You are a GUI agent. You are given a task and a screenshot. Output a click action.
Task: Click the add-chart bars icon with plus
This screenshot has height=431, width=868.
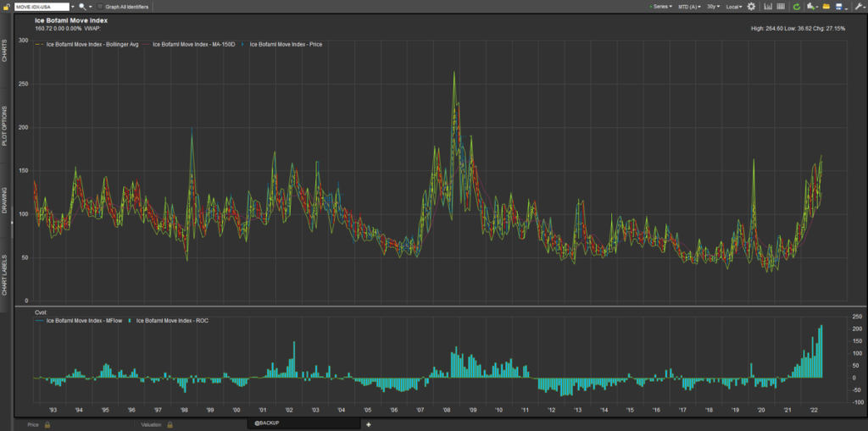(811, 7)
